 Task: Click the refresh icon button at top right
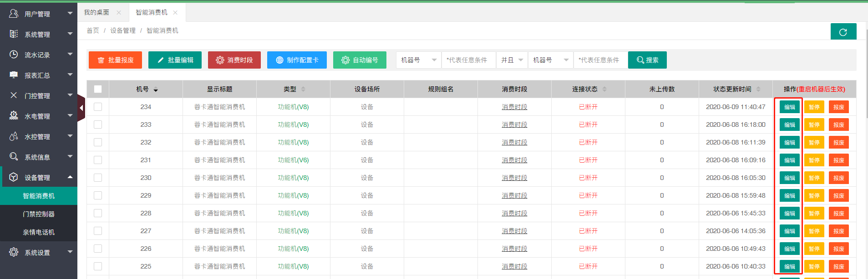point(843,32)
